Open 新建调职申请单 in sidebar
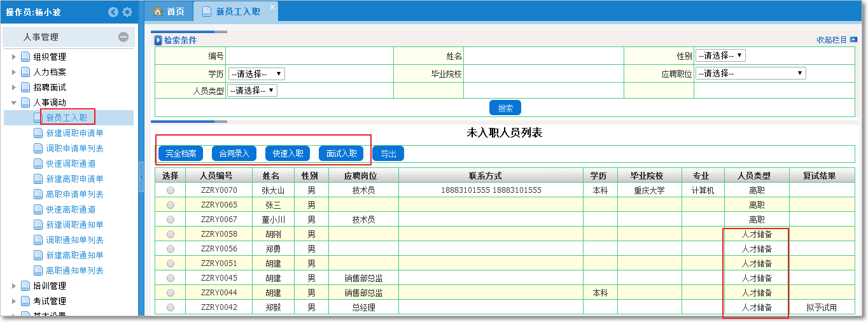 tap(74, 133)
